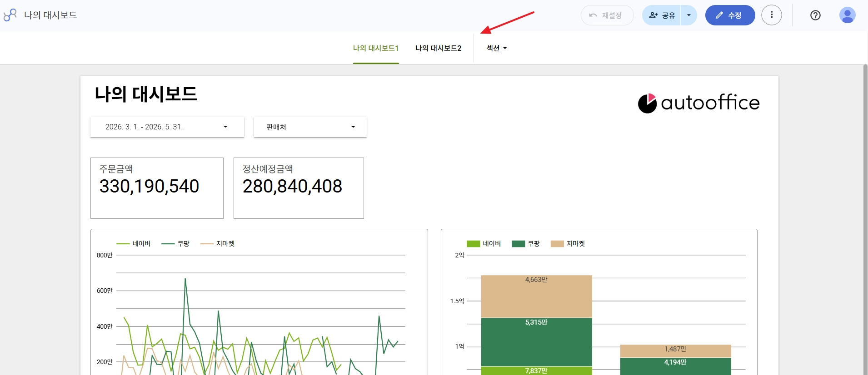Switch to the 나의 대시보드1 tab

(x=376, y=48)
